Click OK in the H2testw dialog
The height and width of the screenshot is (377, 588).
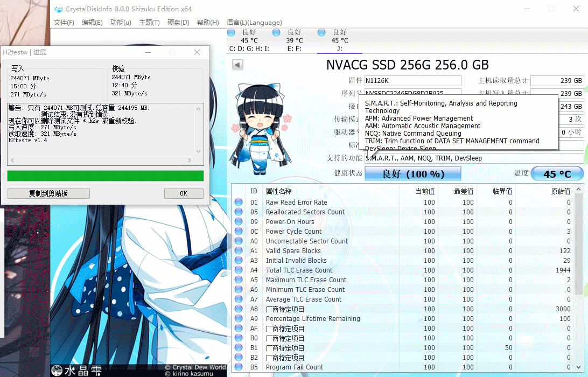(x=184, y=193)
